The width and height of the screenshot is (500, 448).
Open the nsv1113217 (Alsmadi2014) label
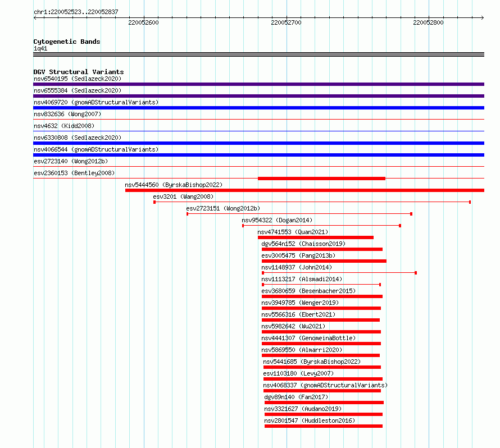[302, 279]
